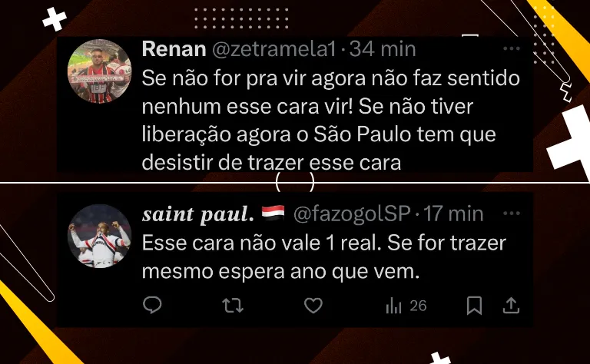Open the @fazogolSP handle

coord(352,214)
